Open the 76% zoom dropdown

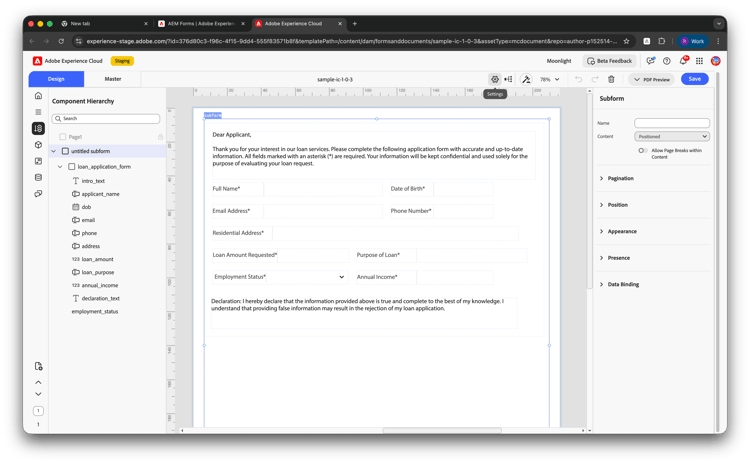[x=550, y=79]
